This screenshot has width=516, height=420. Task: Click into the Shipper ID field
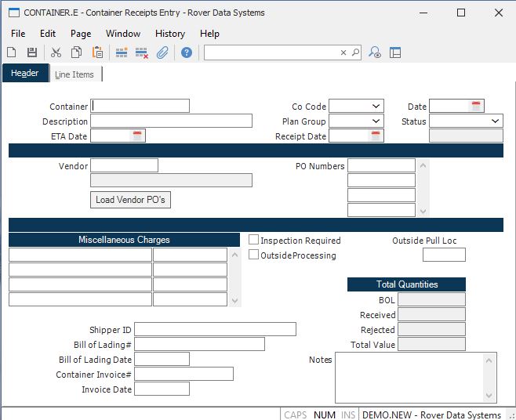(x=215, y=329)
